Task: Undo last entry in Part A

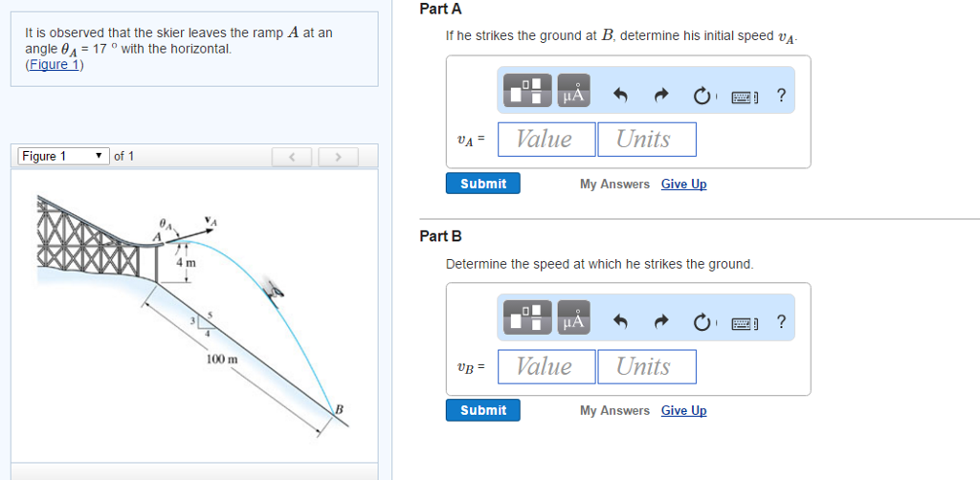Action: [620, 96]
